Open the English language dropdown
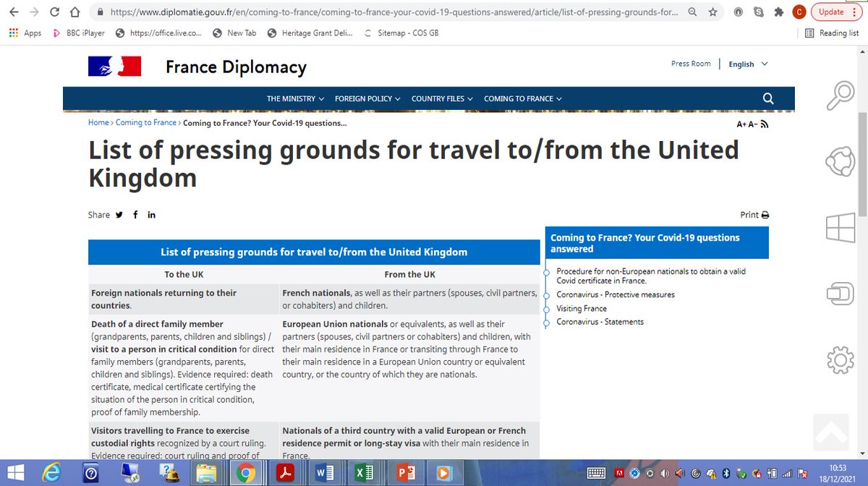The image size is (868, 486). pyautogui.click(x=748, y=64)
